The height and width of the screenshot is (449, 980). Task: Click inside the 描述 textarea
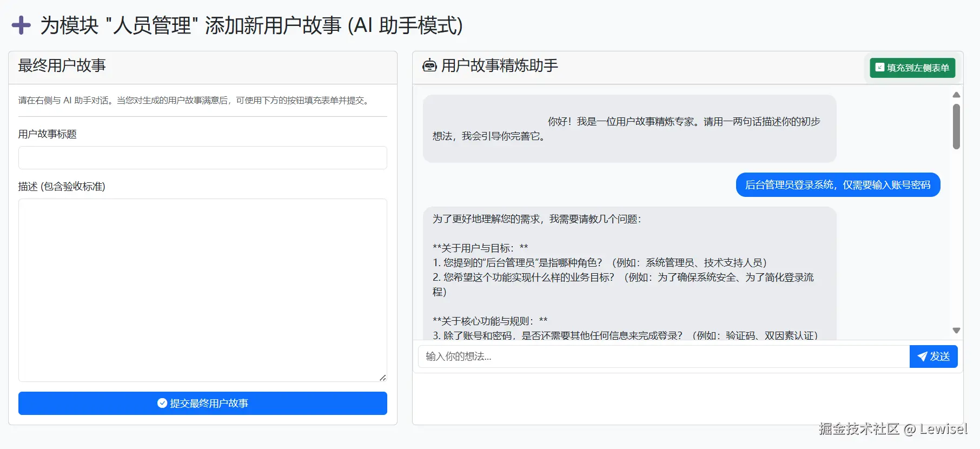click(x=203, y=290)
